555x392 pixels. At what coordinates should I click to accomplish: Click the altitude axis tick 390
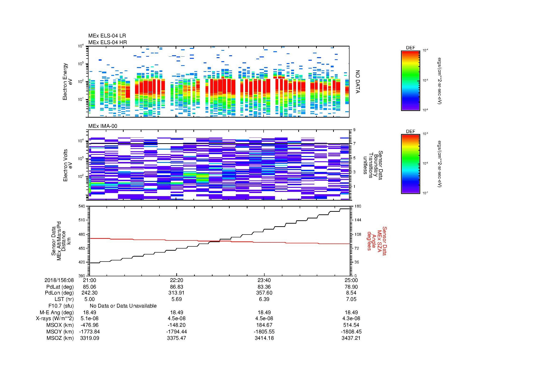coord(82,276)
